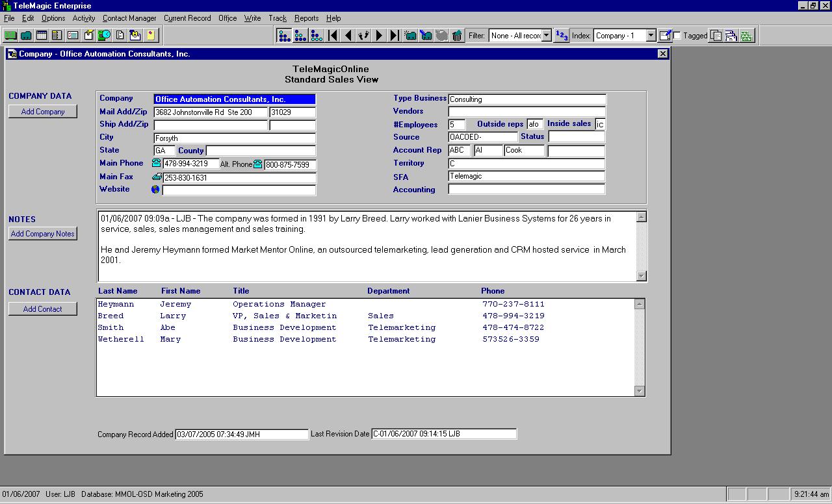Open the Filter dropdown showing None - All records
This screenshot has width=832, height=504.
point(546,36)
